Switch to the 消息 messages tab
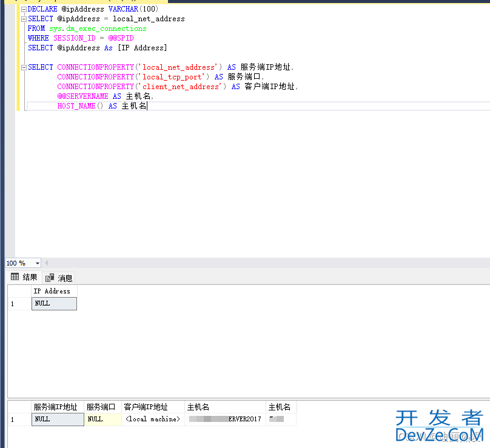The image size is (490, 448). coord(59,278)
